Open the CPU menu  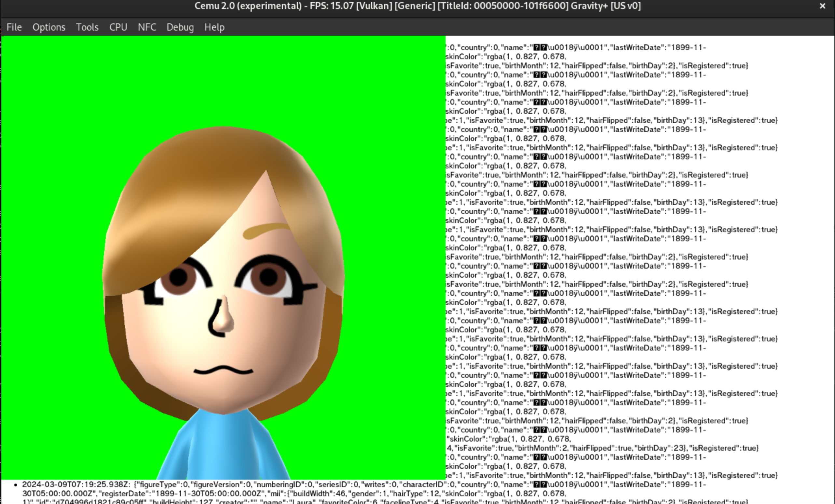point(118,27)
